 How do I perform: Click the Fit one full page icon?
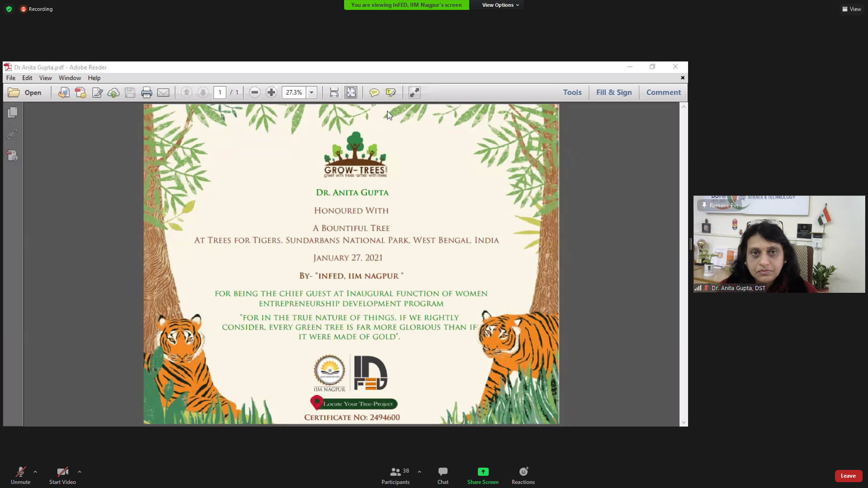(x=351, y=93)
